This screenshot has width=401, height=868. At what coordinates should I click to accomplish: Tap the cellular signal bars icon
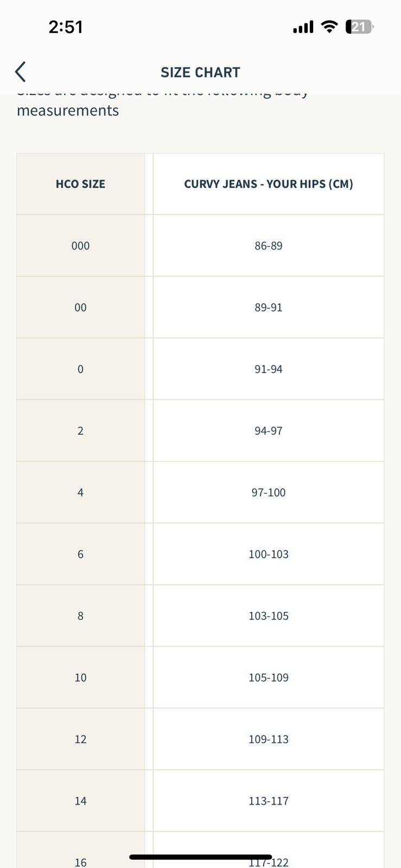point(303,27)
